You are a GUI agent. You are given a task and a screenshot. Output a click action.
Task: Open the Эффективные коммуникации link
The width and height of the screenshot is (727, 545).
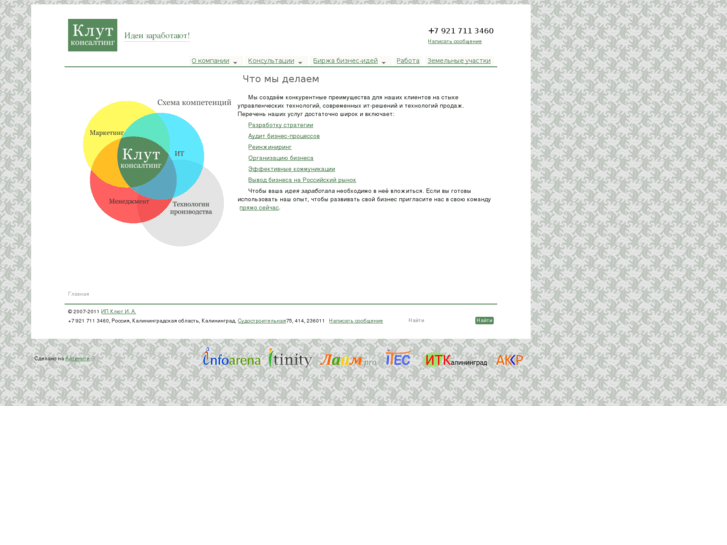pos(291,169)
